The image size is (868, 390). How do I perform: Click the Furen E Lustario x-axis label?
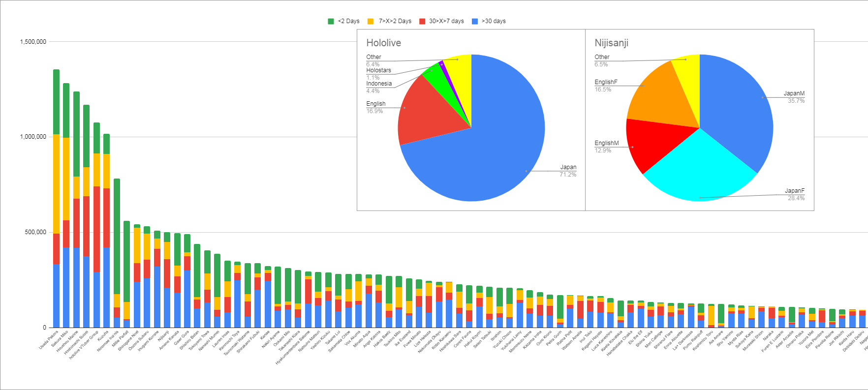(773, 341)
